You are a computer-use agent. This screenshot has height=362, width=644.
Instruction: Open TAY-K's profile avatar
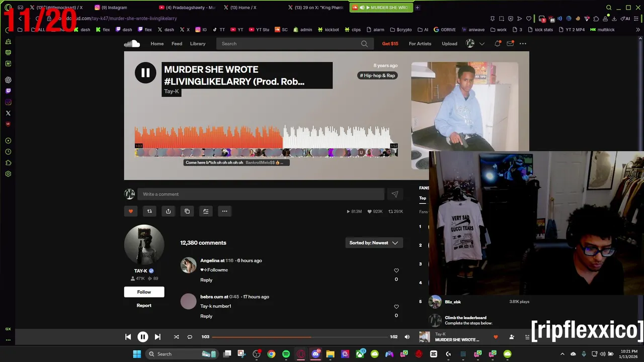pyautogui.click(x=144, y=245)
